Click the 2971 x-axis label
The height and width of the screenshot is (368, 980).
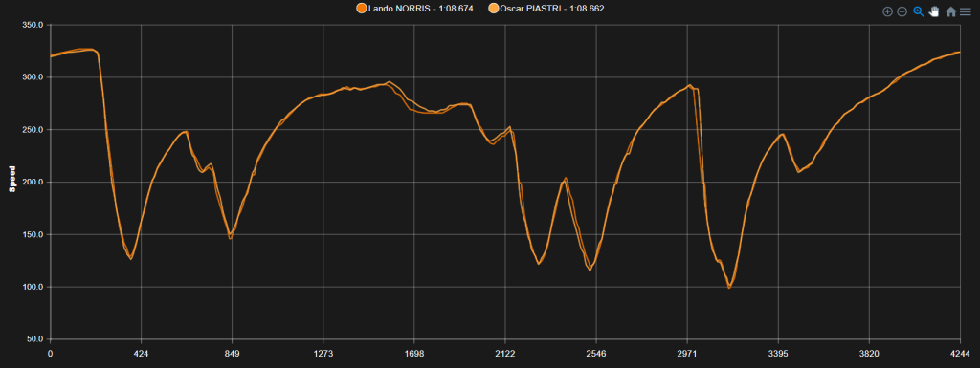pos(687,354)
